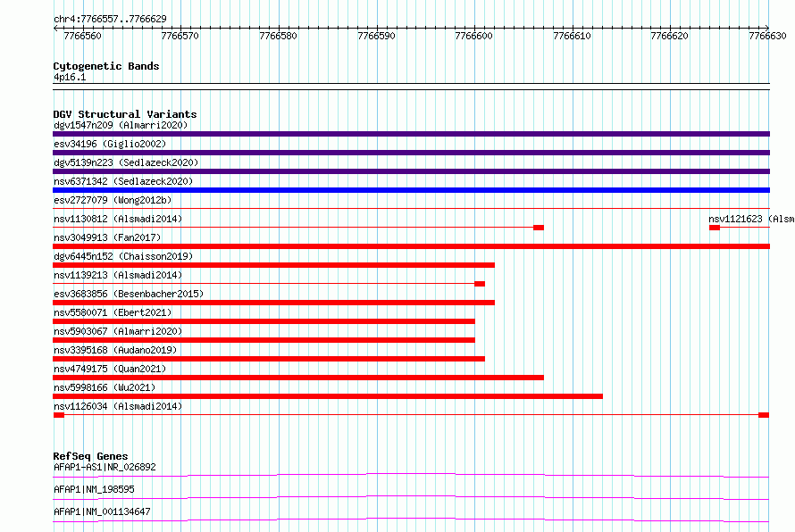Select the DGV Structural Variants track heading
795x532 pixels.
(x=125, y=114)
